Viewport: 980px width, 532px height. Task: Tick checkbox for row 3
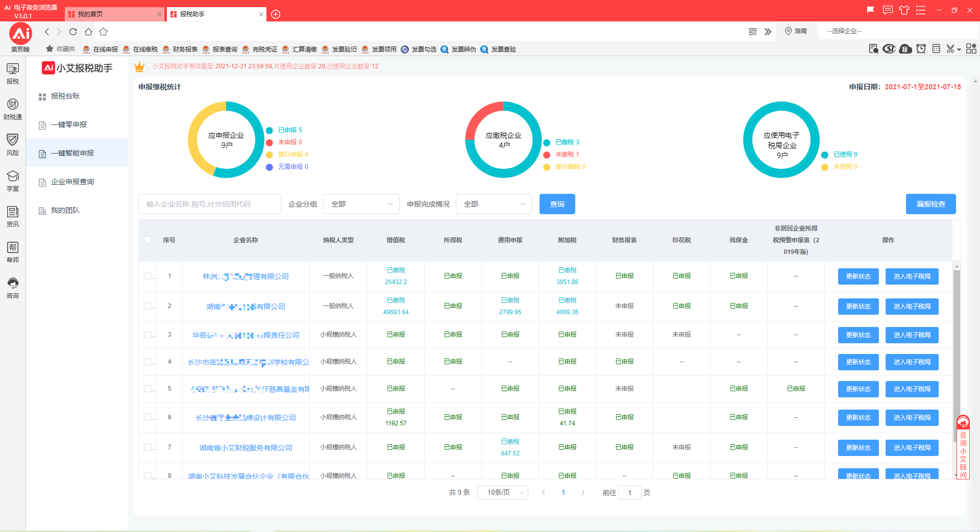pos(148,335)
